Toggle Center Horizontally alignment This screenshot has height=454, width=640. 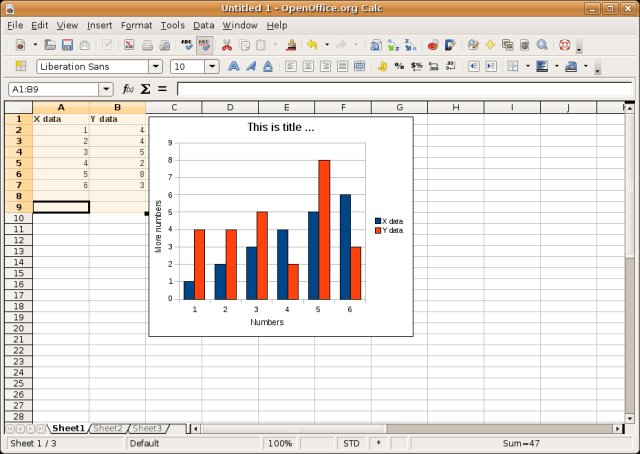308,66
